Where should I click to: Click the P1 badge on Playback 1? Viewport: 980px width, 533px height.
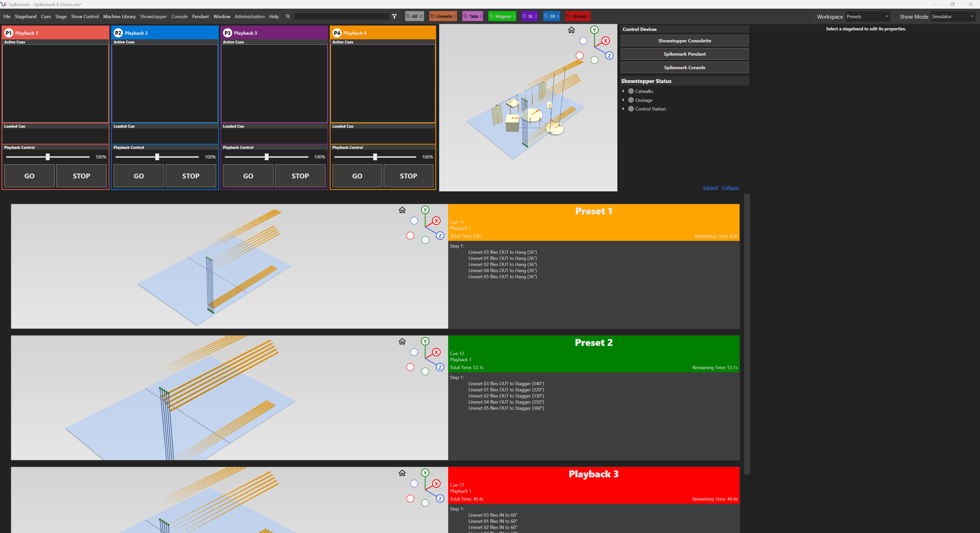tap(8, 33)
